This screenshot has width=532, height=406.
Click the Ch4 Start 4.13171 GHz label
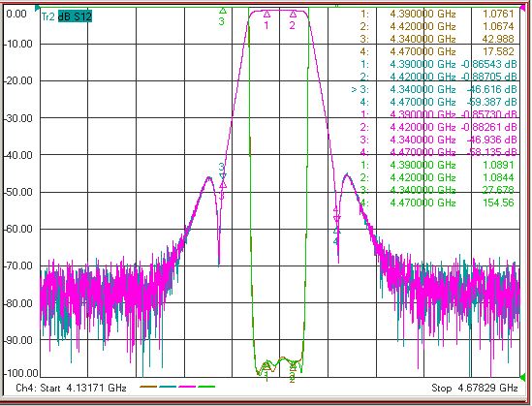pyautogui.click(x=72, y=388)
